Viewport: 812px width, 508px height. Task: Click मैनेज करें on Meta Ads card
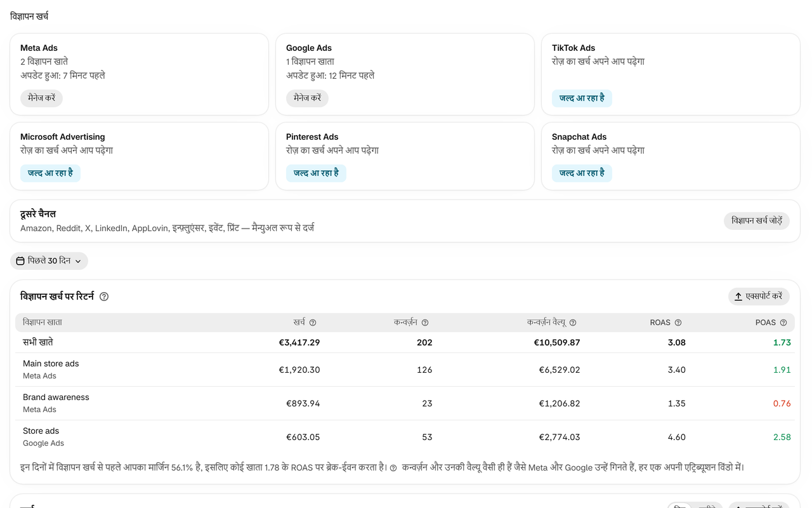(x=42, y=98)
